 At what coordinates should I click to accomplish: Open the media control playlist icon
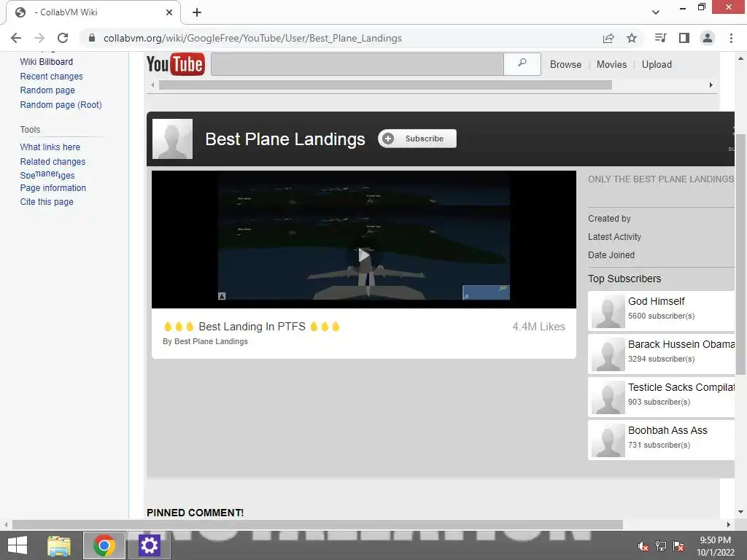click(660, 38)
